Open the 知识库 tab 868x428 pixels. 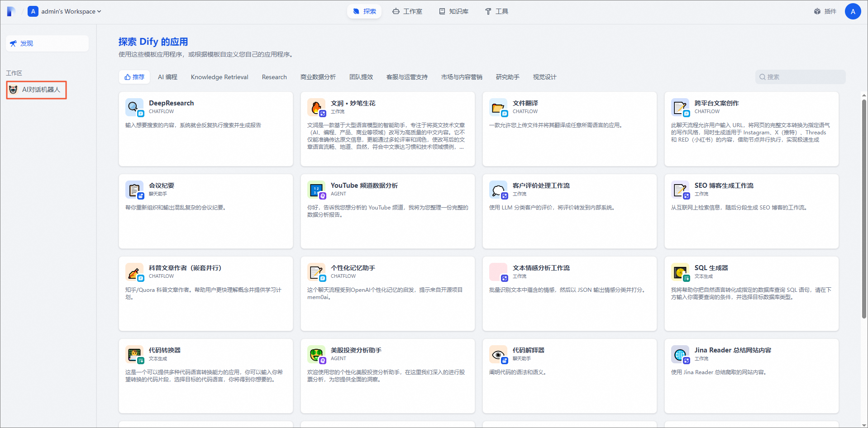click(454, 11)
